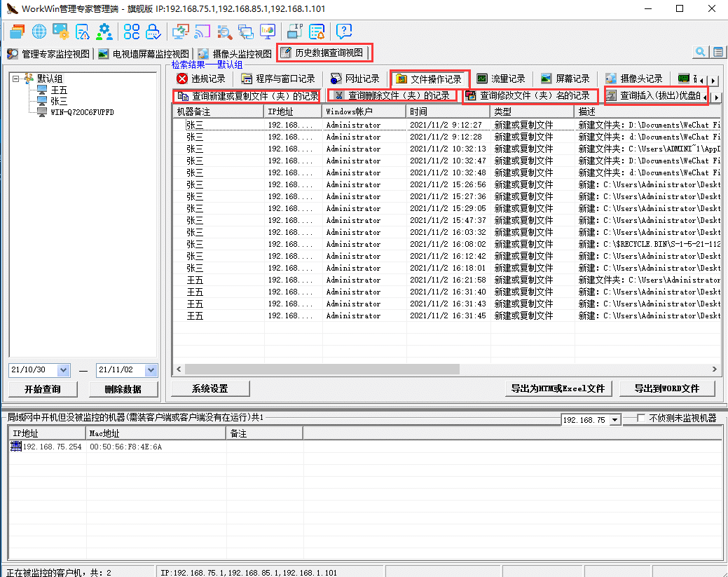Select 王五 in the machine tree

pyautogui.click(x=59, y=90)
